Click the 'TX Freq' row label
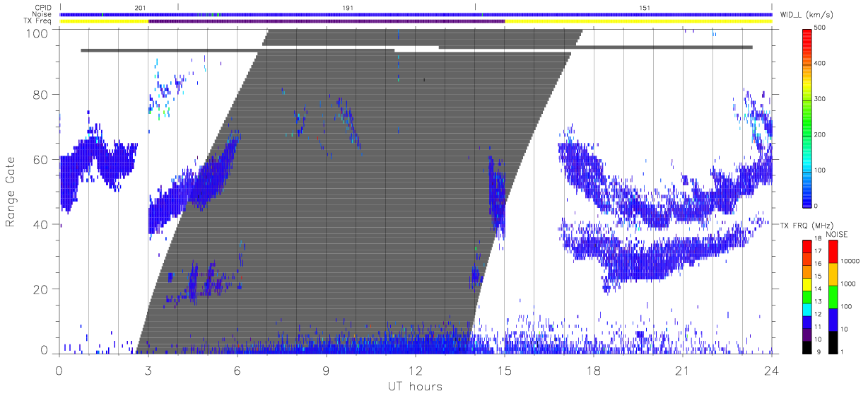The width and height of the screenshot is (868, 401). click(38, 21)
